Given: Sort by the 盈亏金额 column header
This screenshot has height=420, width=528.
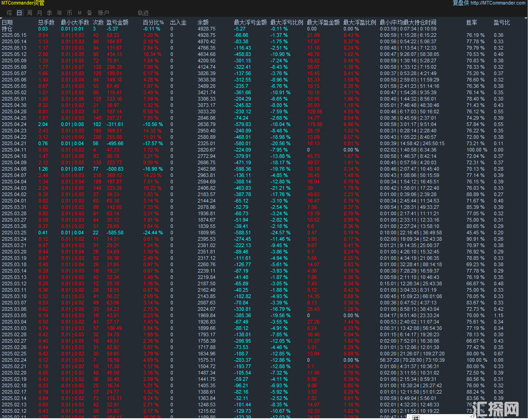Looking at the screenshot, I should pyautogui.click(x=117, y=22).
